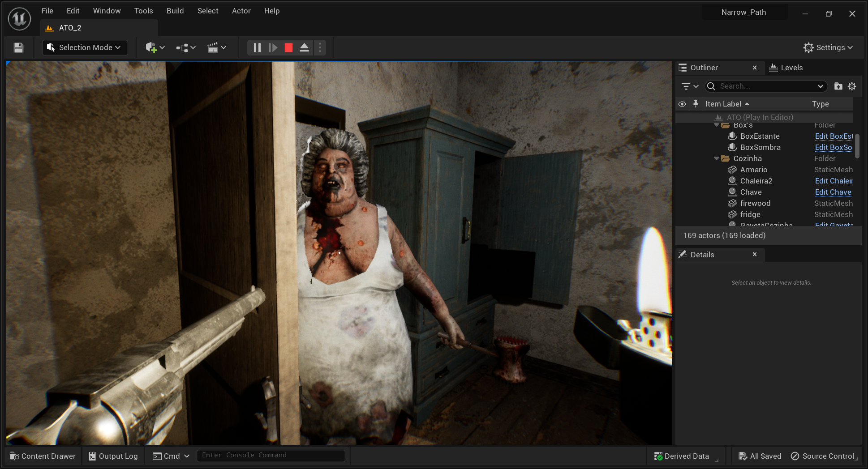The height and width of the screenshot is (469, 868).
Task: Open Edit BoxSombra blueprint link
Action: point(834,147)
